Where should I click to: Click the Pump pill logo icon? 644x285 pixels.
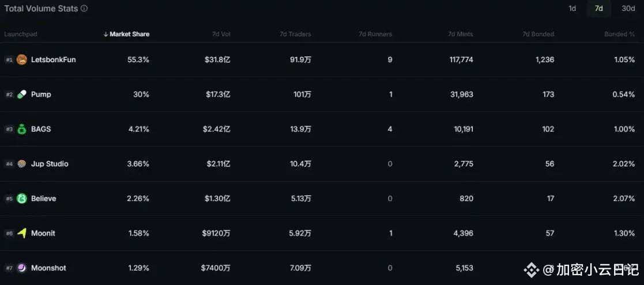(22, 94)
